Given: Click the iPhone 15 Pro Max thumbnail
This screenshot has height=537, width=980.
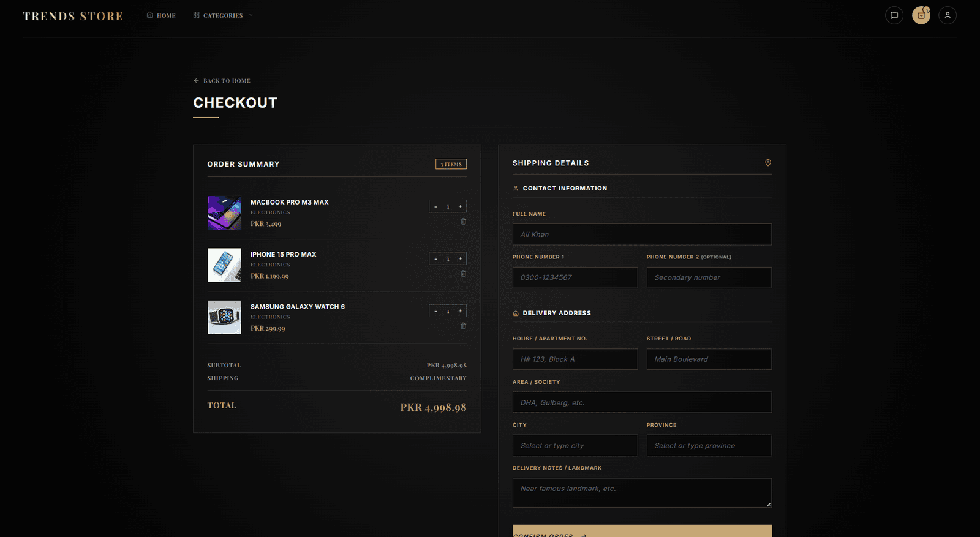Looking at the screenshot, I should (x=224, y=265).
